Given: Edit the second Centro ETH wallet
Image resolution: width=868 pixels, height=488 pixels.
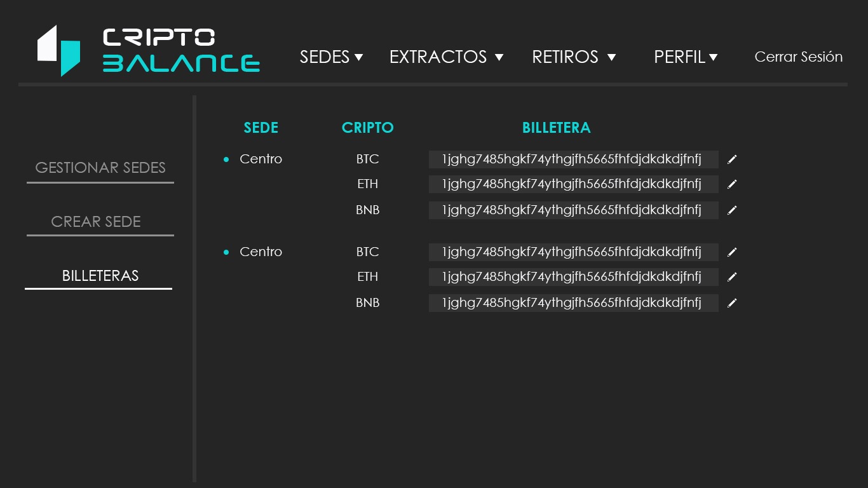Looking at the screenshot, I should pyautogui.click(x=732, y=277).
